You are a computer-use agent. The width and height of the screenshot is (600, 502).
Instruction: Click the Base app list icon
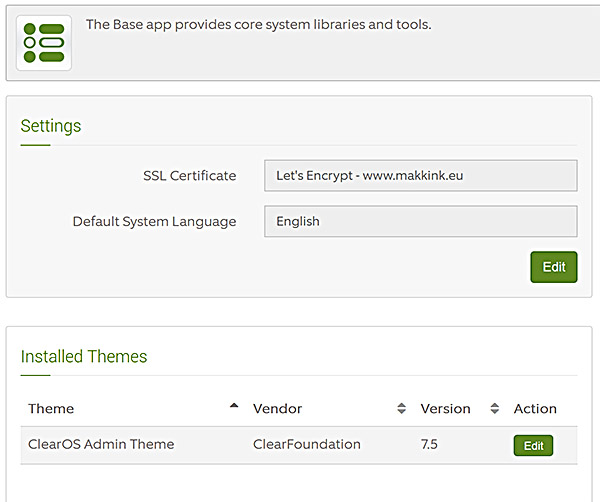[43, 43]
